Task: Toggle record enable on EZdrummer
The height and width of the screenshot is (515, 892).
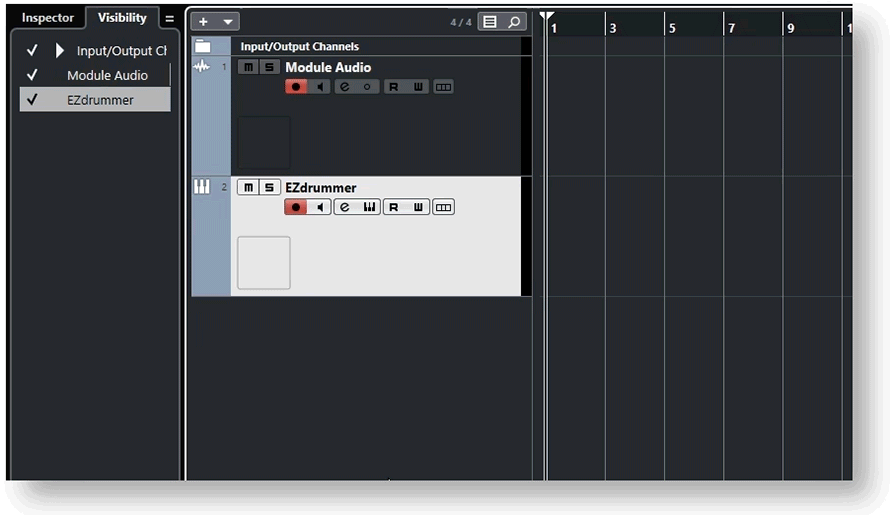Action: pos(296,207)
